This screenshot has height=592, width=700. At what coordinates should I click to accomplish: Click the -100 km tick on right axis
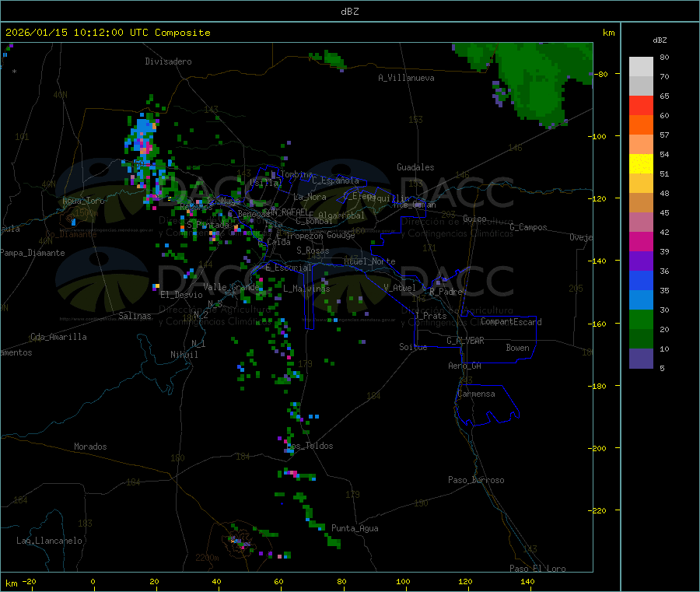597,136
